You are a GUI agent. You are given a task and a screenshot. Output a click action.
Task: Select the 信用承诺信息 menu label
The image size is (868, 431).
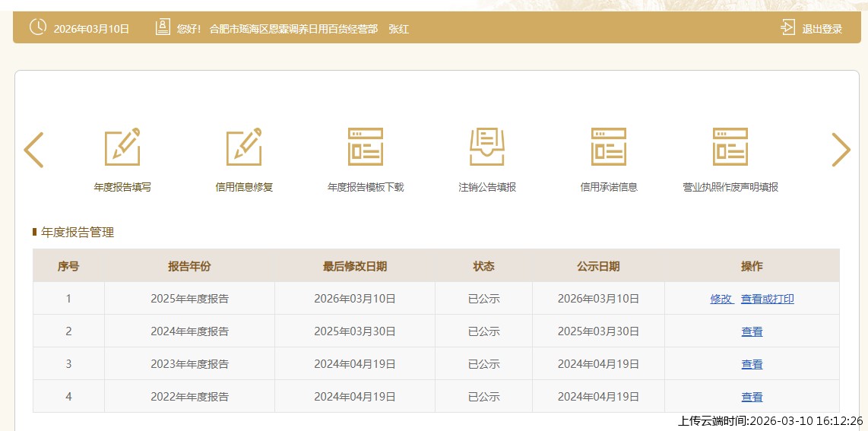(x=609, y=187)
